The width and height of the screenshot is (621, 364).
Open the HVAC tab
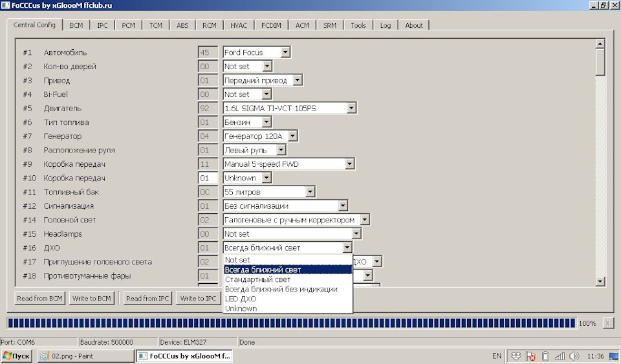click(x=239, y=25)
